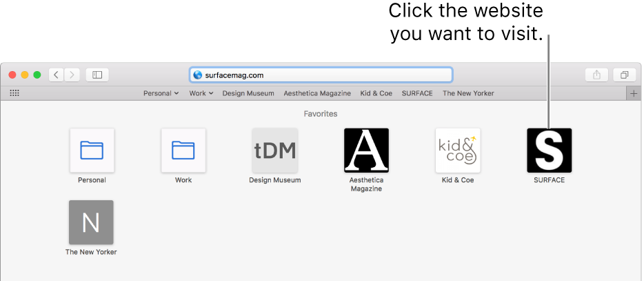Click the red close window button
644x281 pixels.
coord(12,75)
